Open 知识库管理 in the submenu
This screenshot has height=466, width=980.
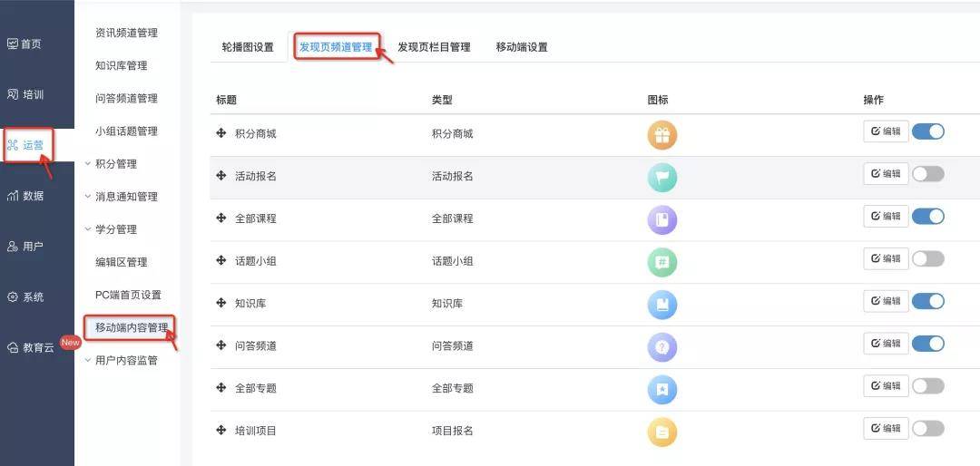tap(122, 65)
